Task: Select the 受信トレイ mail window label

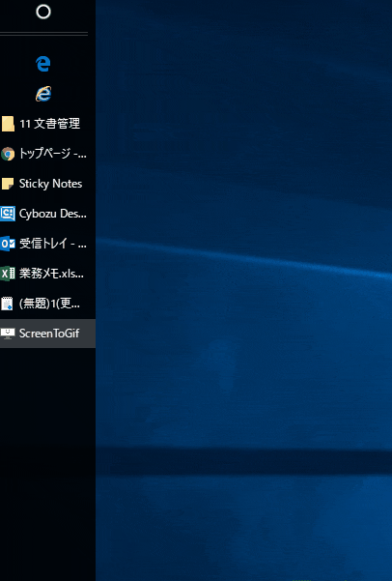Action: point(53,244)
